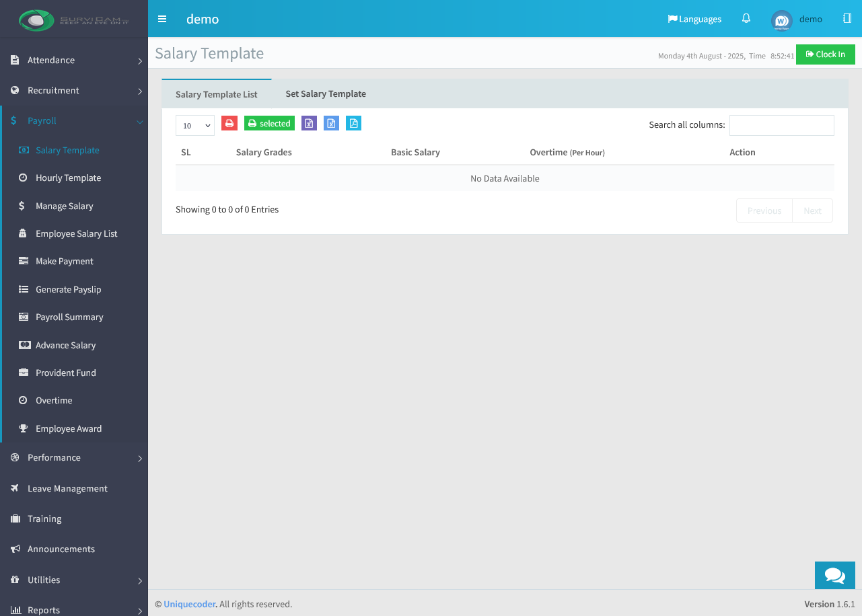Image resolution: width=862 pixels, height=616 pixels.
Task: Click the purple Excel export icon
Action: click(309, 123)
